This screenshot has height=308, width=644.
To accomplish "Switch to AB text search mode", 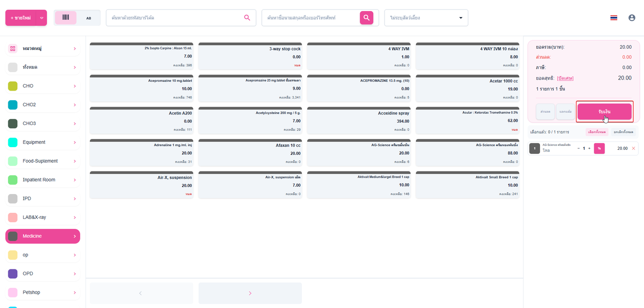I will (89, 18).
